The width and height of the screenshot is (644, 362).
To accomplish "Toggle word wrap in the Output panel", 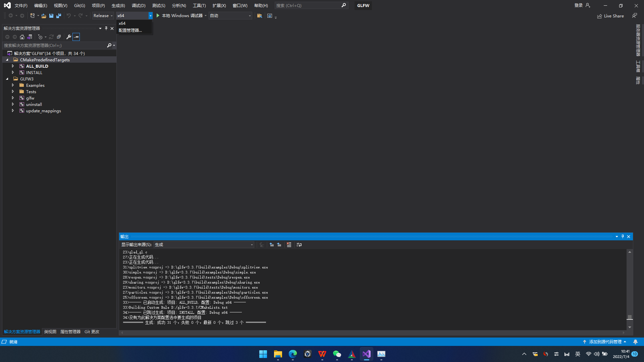I will pos(299,245).
